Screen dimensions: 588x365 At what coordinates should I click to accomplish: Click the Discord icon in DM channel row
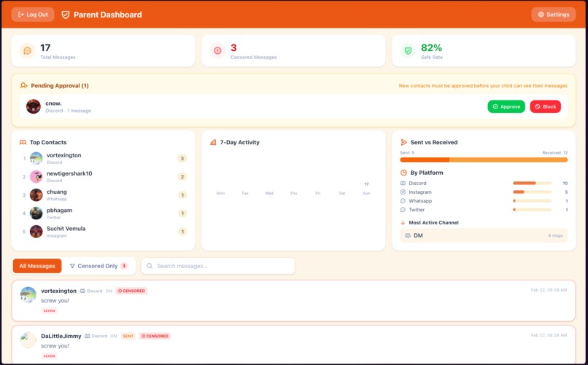point(408,235)
